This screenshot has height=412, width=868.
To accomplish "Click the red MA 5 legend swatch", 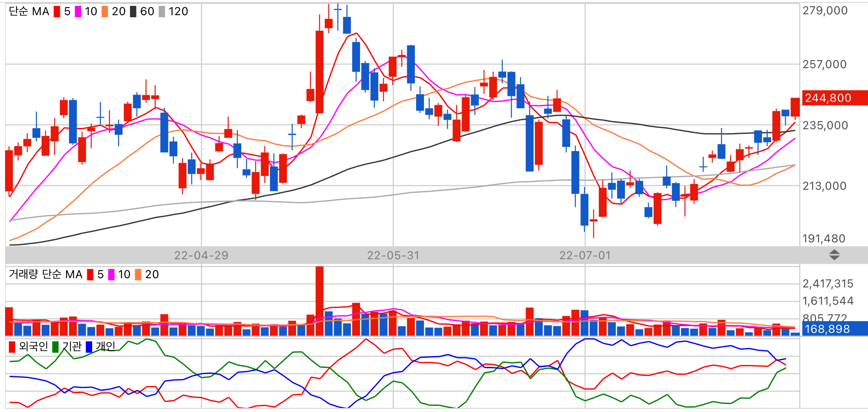I will pos(57,11).
